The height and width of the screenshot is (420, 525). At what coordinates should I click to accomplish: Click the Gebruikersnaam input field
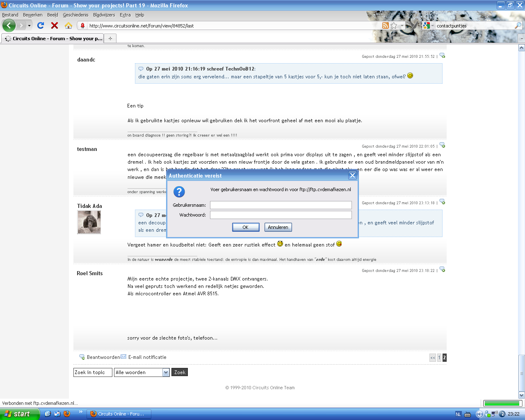click(281, 205)
